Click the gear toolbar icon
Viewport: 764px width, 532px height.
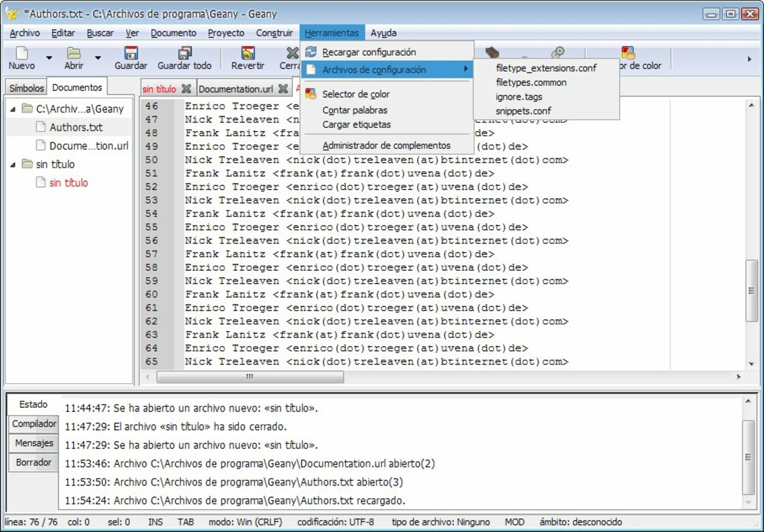pyautogui.click(x=558, y=52)
